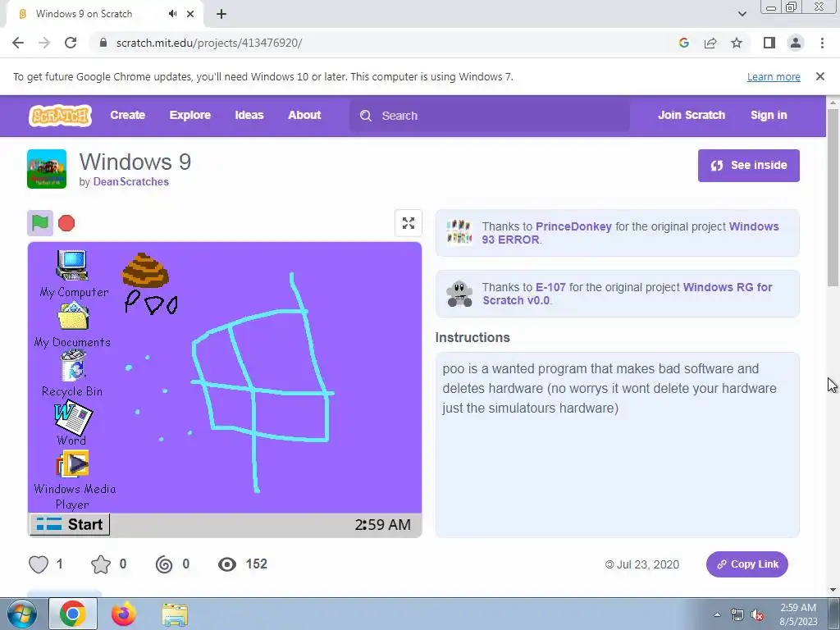Click the remix count spiral icon
The image size is (840, 630).
(x=164, y=564)
